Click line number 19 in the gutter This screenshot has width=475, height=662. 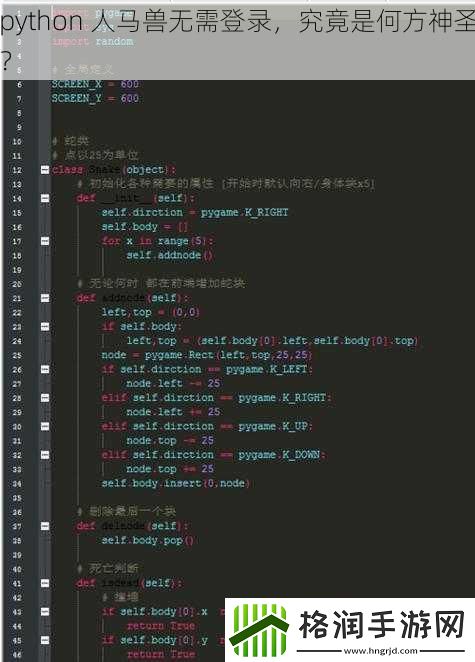(x=17, y=270)
